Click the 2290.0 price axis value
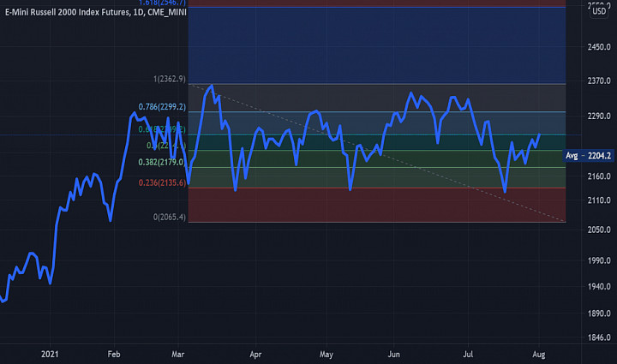The width and height of the screenshot is (617, 364). [599, 116]
